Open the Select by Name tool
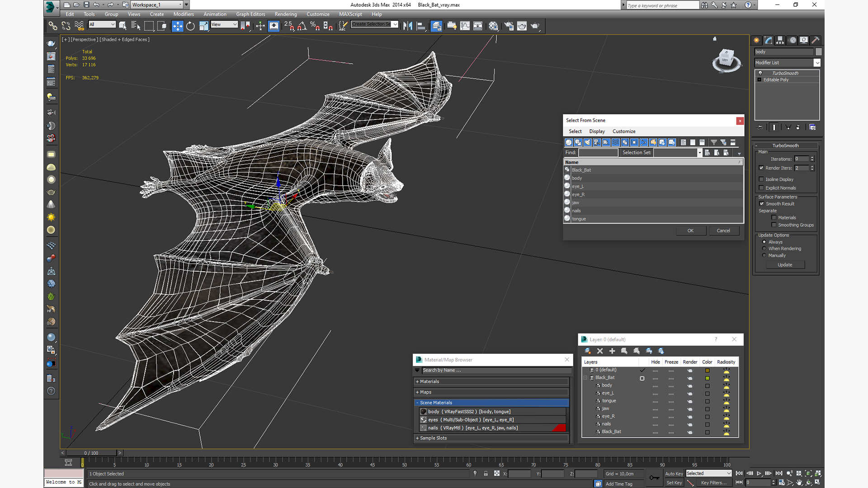This screenshot has height=488, width=868. click(135, 26)
